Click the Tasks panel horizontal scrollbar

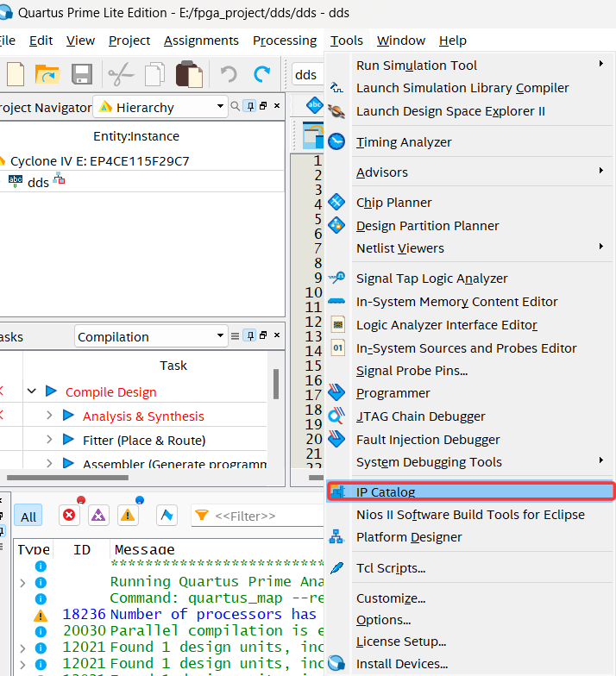click(67, 478)
